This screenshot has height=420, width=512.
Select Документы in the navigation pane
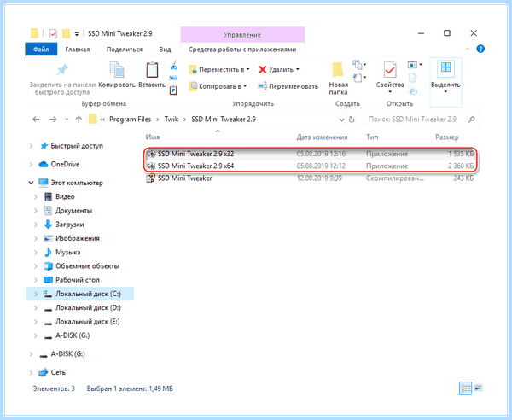pos(73,211)
